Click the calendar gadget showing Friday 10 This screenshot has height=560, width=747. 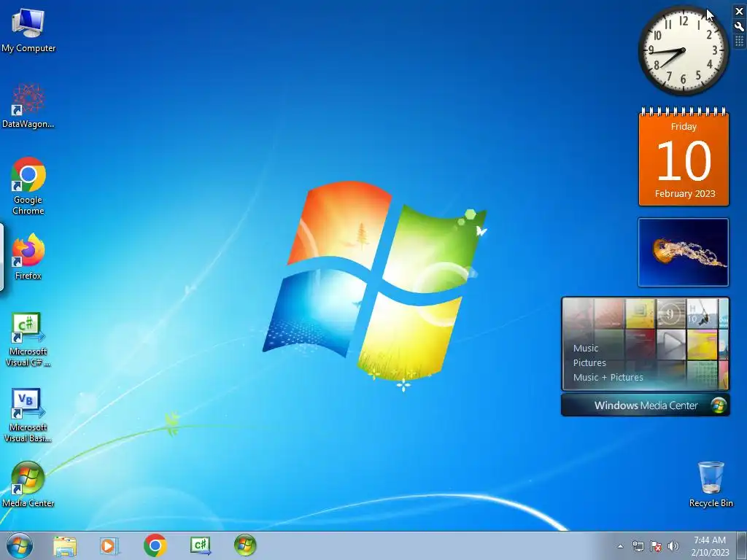684,157
